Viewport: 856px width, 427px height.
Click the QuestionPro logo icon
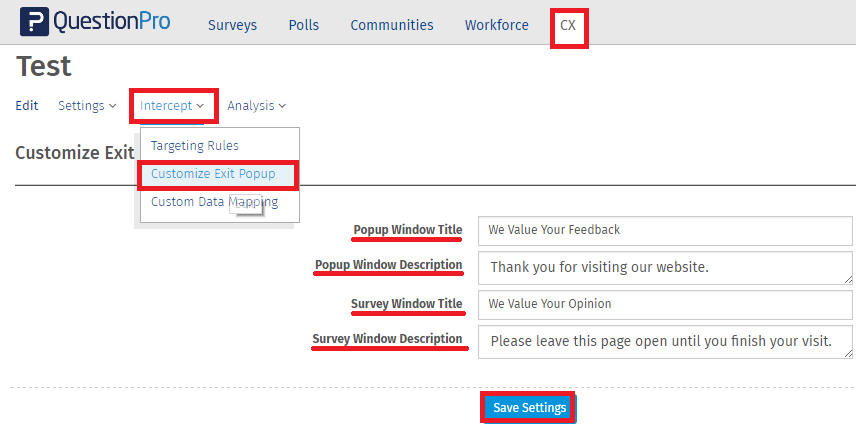34,23
